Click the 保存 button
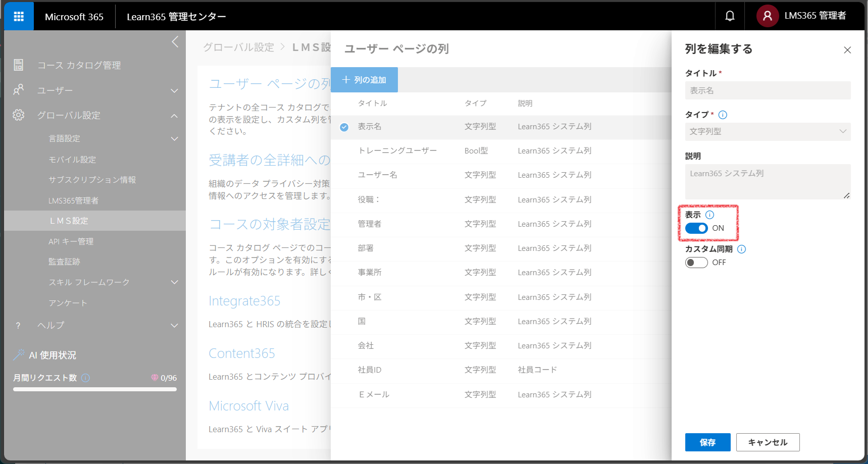The width and height of the screenshot is (868, 464). click(707, 442)
